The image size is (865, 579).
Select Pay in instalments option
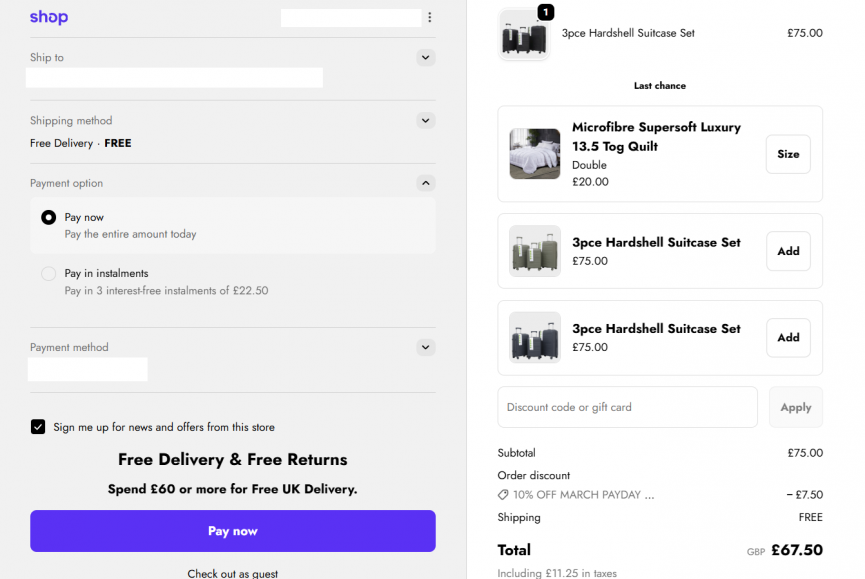48,273
